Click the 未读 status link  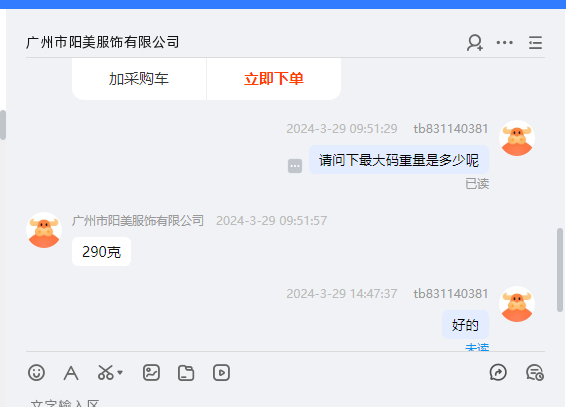tap(477, 347)
